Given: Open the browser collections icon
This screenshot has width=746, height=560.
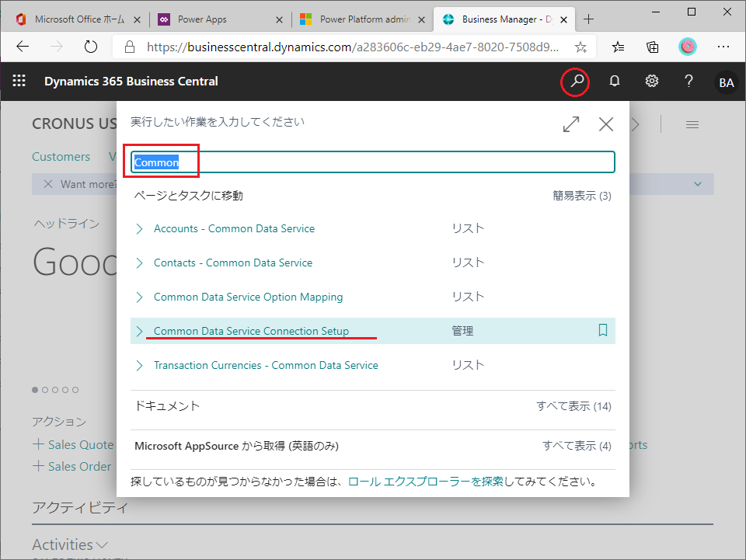Looking at the screenshot, I should pyautogui.click(x=652, y=47).
